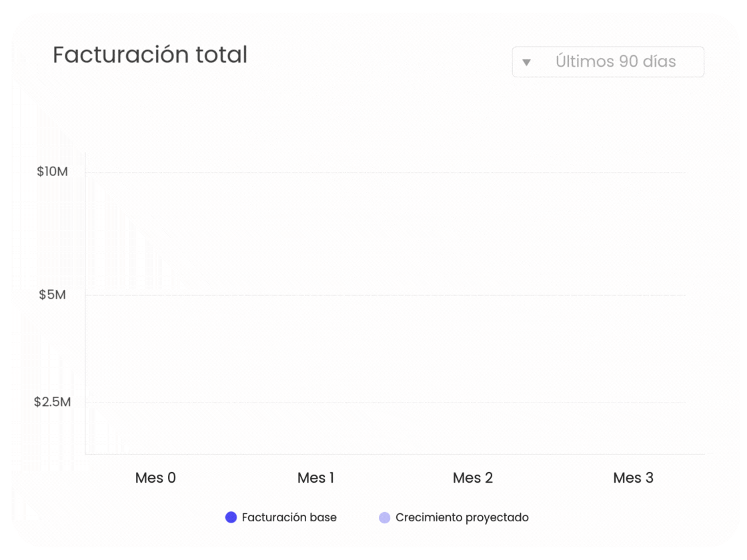Toggle the Crecimiento proyectado series label

(x=462, y=517)
